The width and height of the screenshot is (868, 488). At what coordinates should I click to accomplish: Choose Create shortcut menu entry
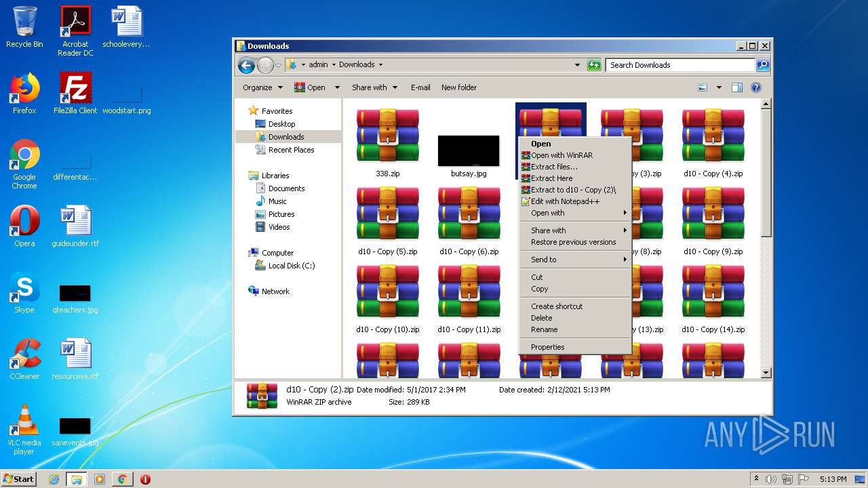(575, 306)
